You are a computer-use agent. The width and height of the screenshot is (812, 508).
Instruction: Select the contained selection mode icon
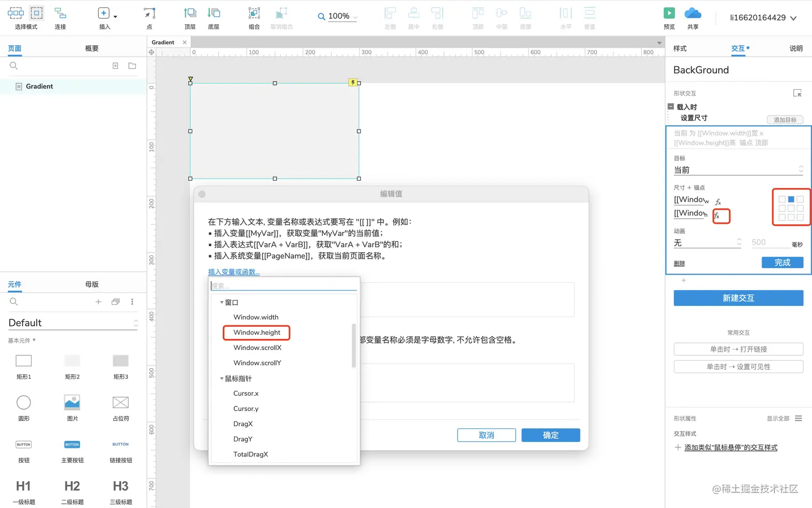click(37, 13)
